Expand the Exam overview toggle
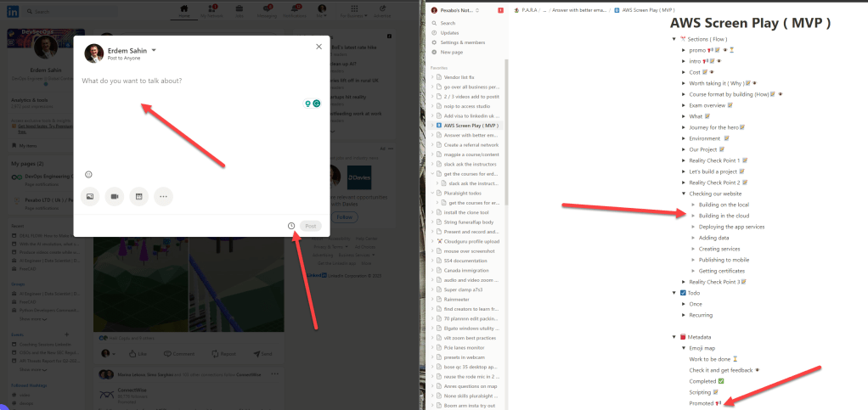This screenshot has width=868, height=410. coord(684,105)
